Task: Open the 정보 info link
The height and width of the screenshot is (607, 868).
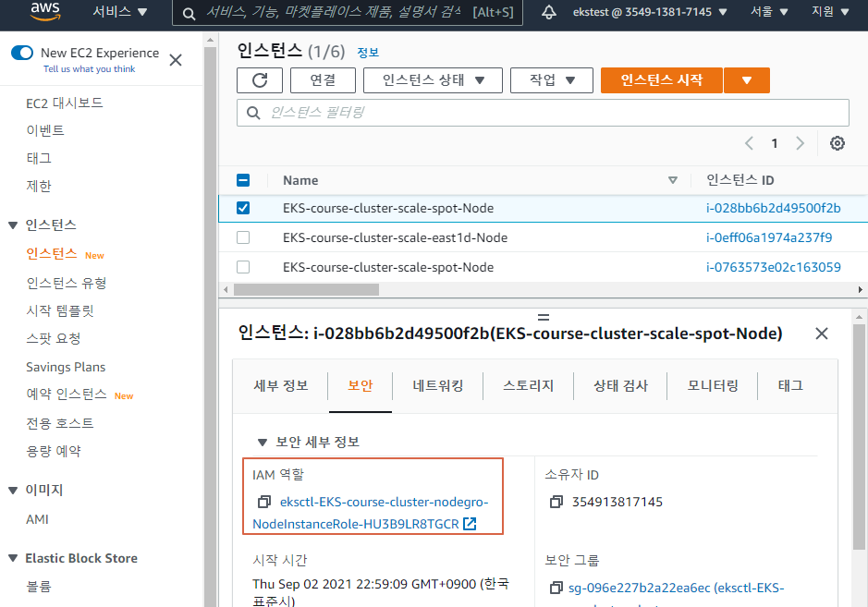Action: point(368,53)
